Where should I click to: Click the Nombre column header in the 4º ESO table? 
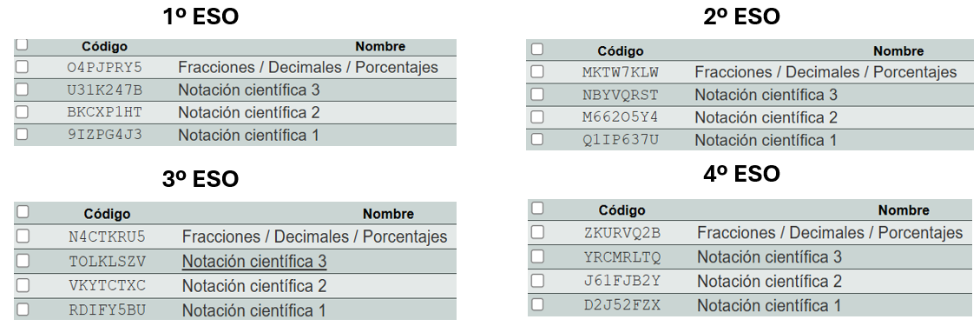click(904, 210)
